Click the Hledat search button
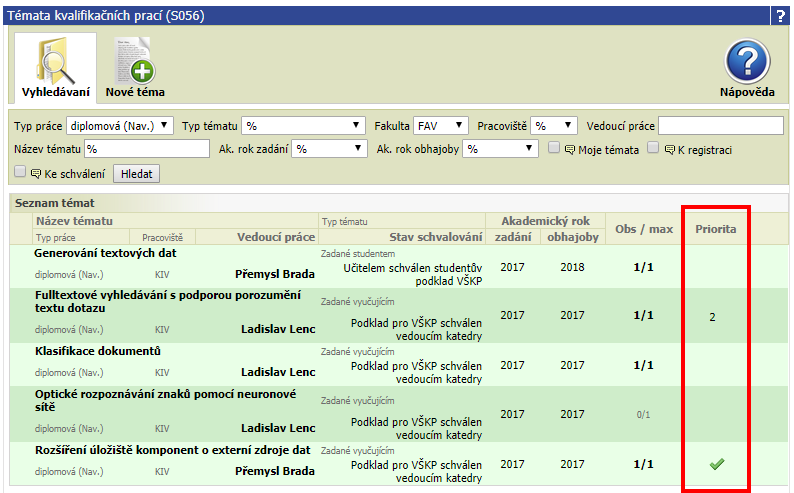The width and height of the screenshot is (794, 493). pos(137,174)
